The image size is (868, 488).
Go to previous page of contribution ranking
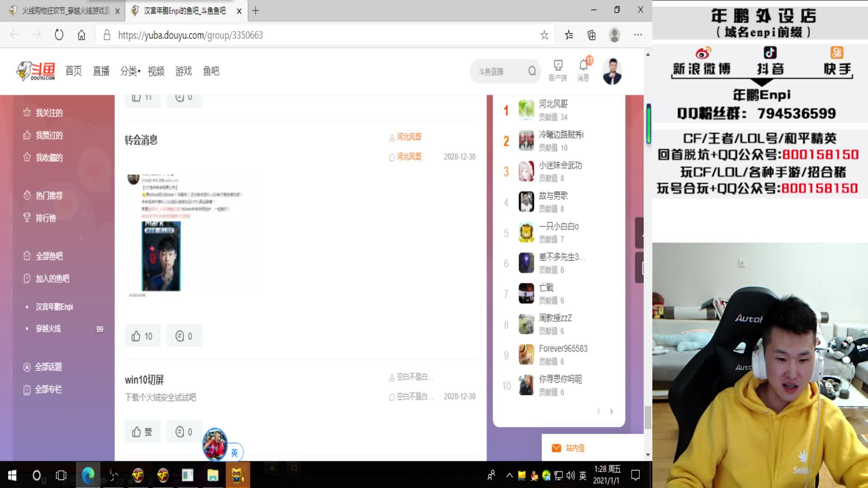coord(599,411)
